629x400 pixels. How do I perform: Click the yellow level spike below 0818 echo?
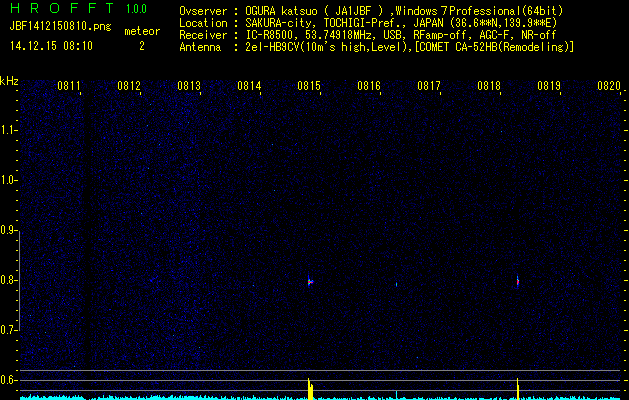pyautogui.click(x=518, y=388)
